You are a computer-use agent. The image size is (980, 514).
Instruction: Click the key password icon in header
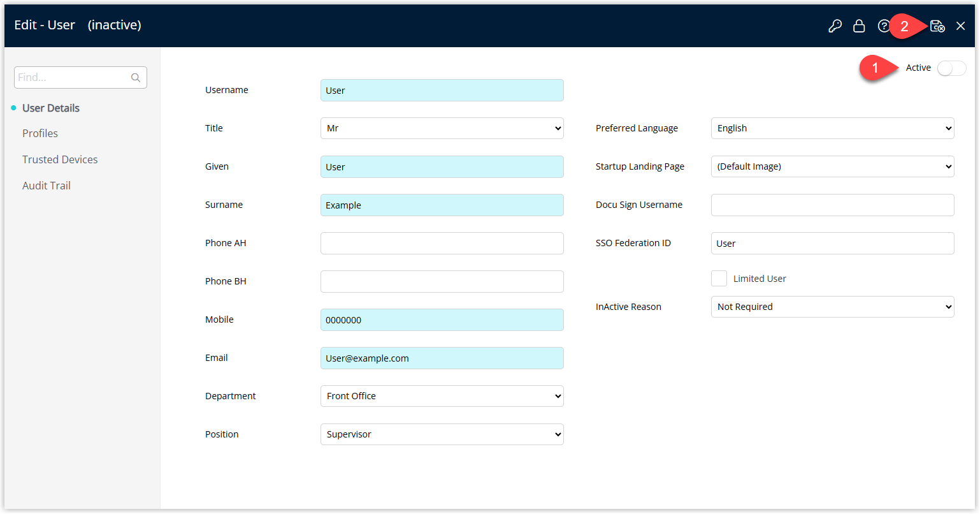835,26
